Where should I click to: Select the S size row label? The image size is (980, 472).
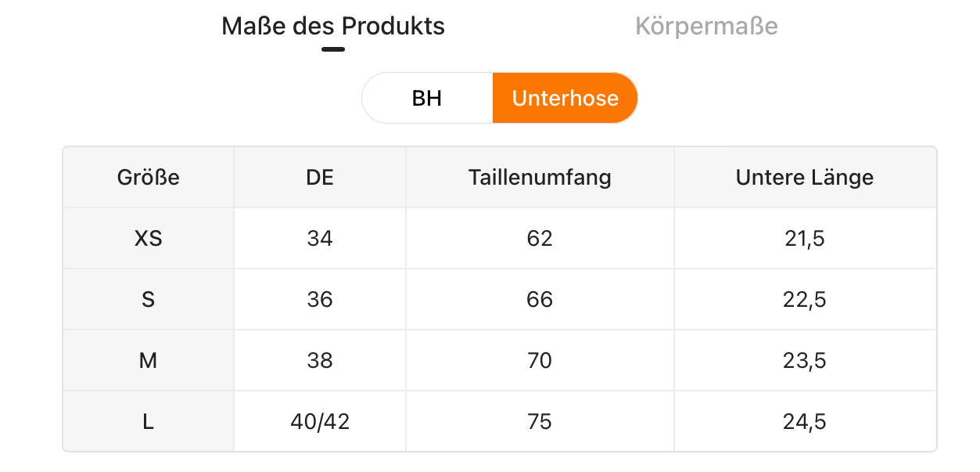tap(148, 299)
